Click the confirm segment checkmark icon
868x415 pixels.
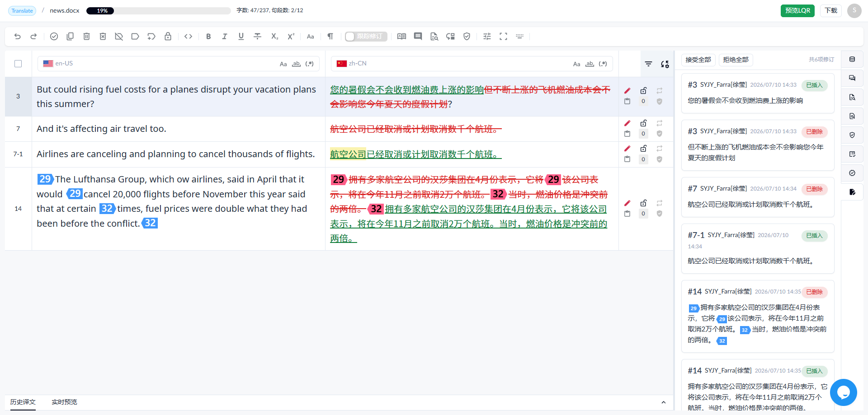[x=54, y=37]
